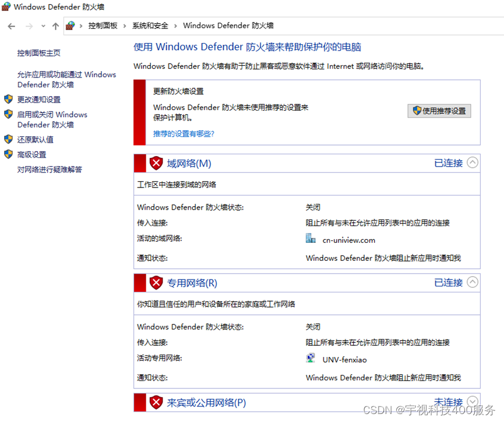
Task: Click the shield icon beside 还原默认值
Action: (8, 139)
